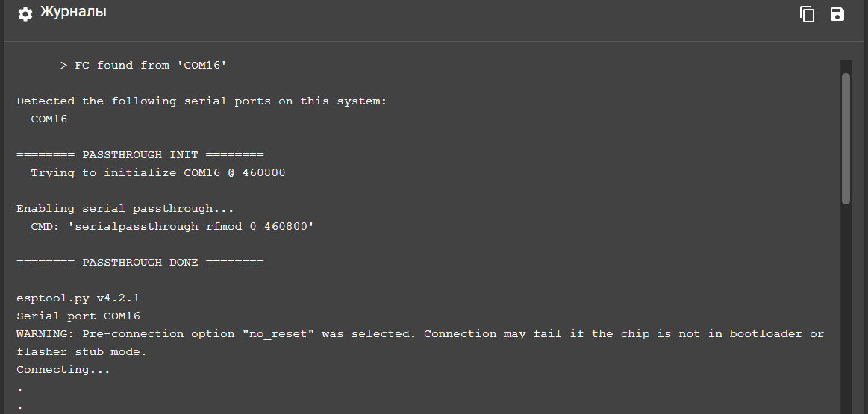Click the "FC found from 'COM16'" line
Screen dimensions: 868x414
(144, 66)
